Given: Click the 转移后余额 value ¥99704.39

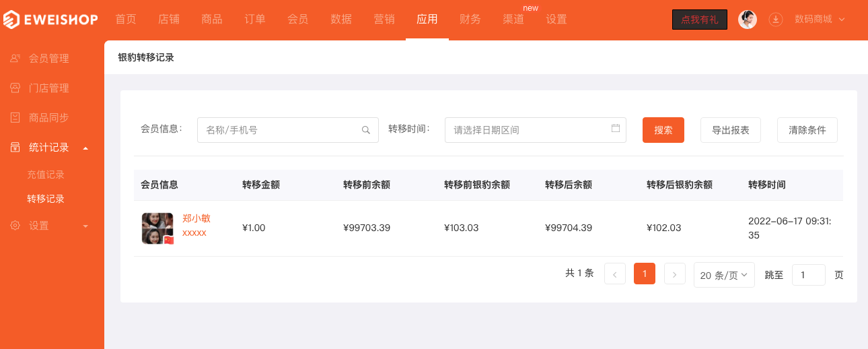Looking at the screenshot, I should [569, 228].
